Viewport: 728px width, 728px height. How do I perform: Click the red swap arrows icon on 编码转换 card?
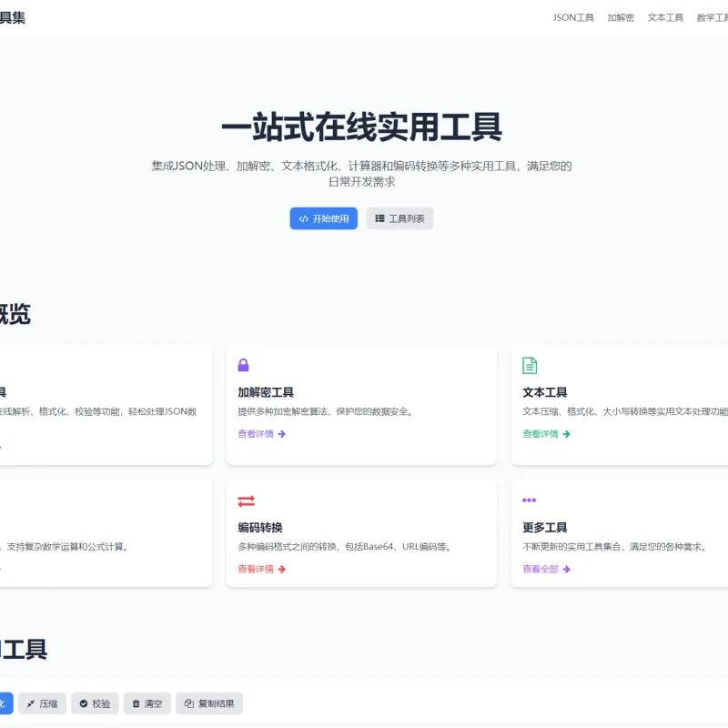(x=246, y=501)
